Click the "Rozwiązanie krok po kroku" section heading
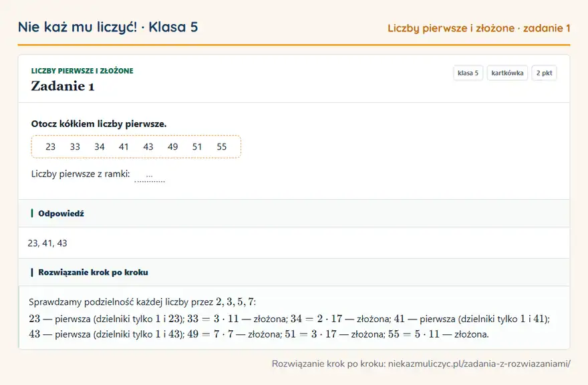The width and height of the screenshot is (588, 385). (x=93, y=273)
